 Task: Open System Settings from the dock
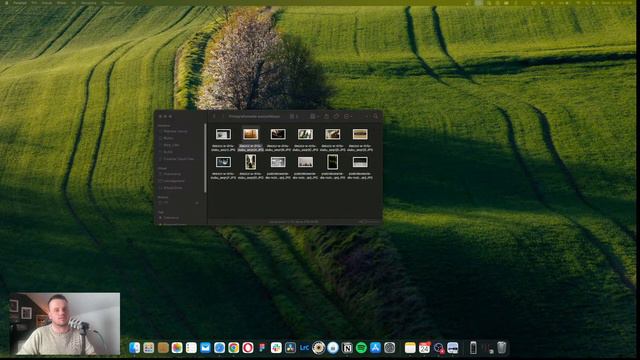click(x=389, y=348)
